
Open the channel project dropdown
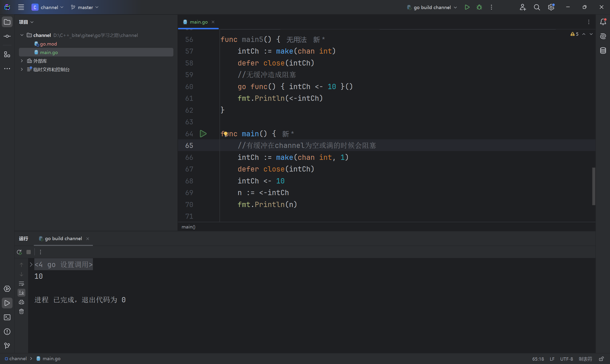[x=48, y=7]
